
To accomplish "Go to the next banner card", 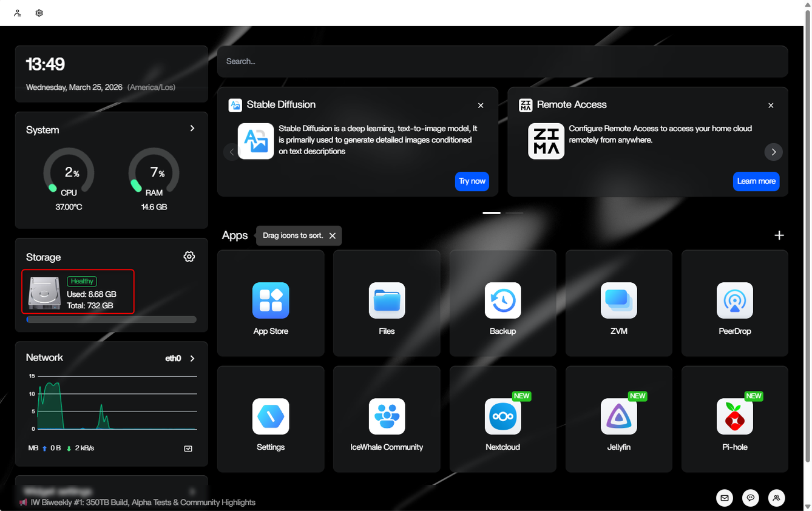I will pos(773,152).
